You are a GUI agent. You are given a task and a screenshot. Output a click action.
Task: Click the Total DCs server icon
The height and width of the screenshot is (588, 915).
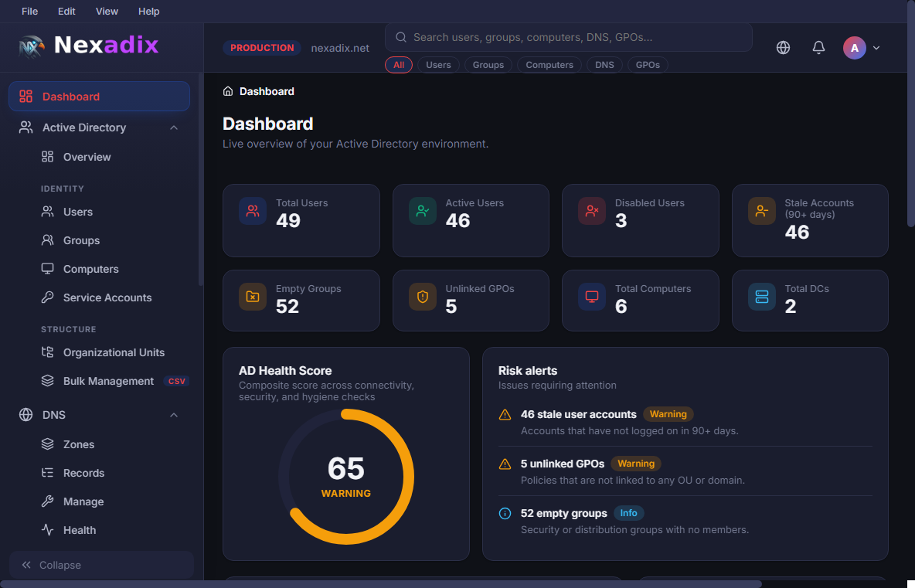[761, 297]
